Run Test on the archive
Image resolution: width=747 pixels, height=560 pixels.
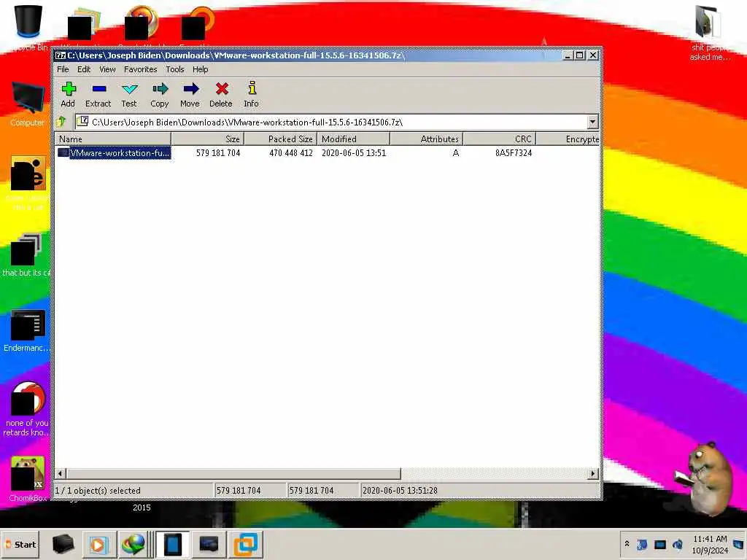(129, 94)
